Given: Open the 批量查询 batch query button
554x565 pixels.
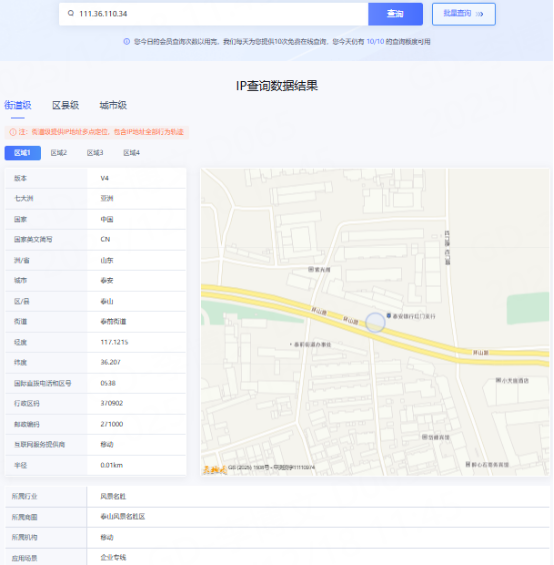Looking at the screenshot, I should coord(464,14).
